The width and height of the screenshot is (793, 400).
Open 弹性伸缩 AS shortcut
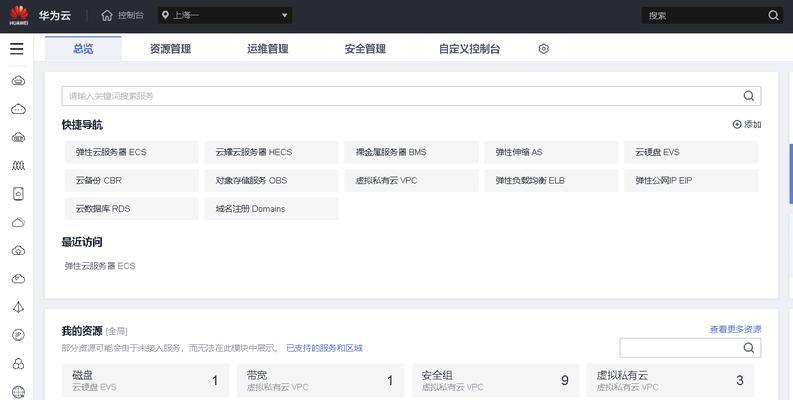point(551,152)
